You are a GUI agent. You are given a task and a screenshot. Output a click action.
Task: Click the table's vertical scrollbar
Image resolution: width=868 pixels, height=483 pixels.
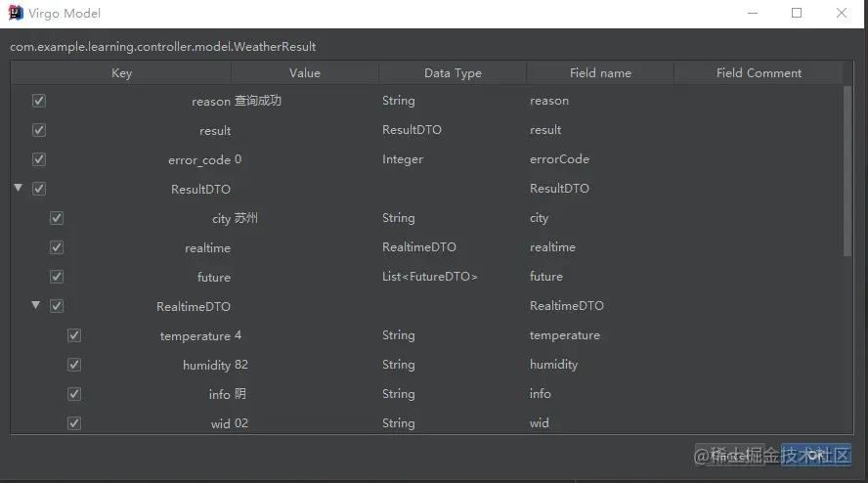coord(847,171)
